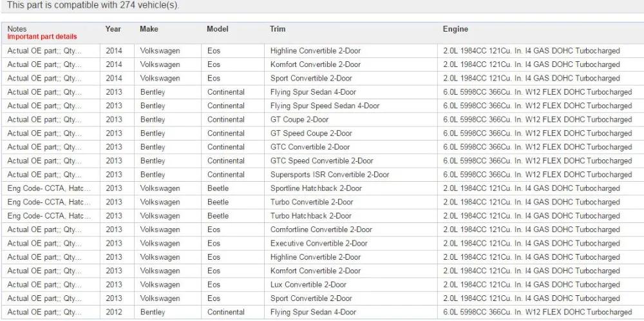Viewport: 644px width, 321px height.
Task: Click 'Volkswagen' make in Sportline Hatchback row
Action: pyautogui.click(x=160, y=188)
